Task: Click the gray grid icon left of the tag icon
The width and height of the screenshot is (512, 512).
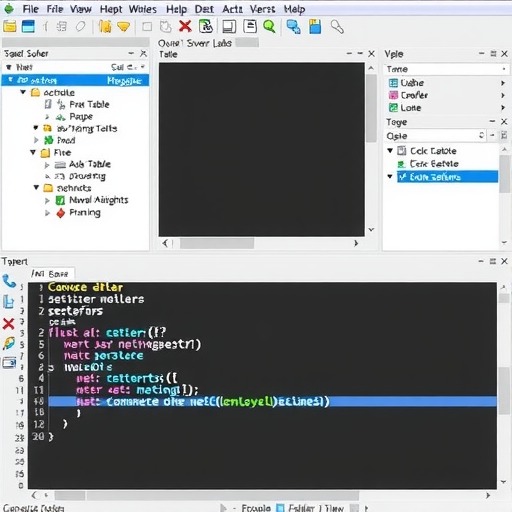Action: (x=62, y=26)
